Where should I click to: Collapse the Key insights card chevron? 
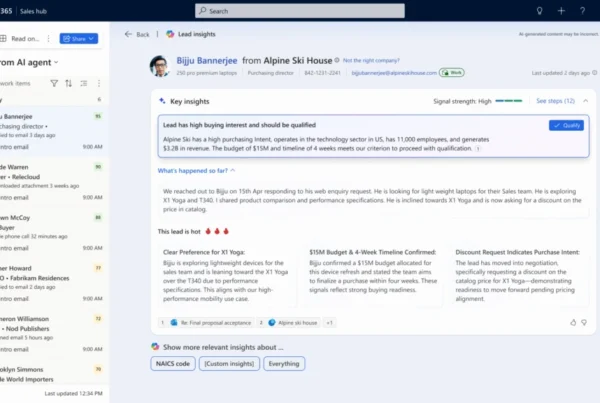tap(585, 101)
